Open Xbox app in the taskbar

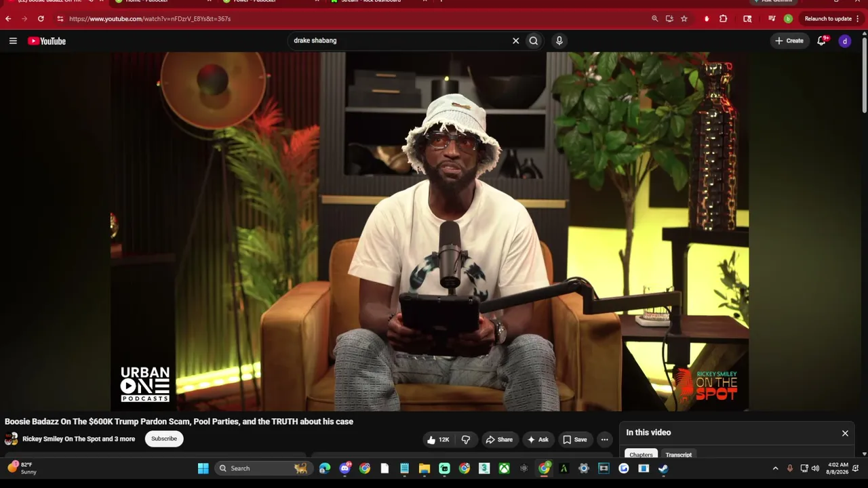[504, 468]
